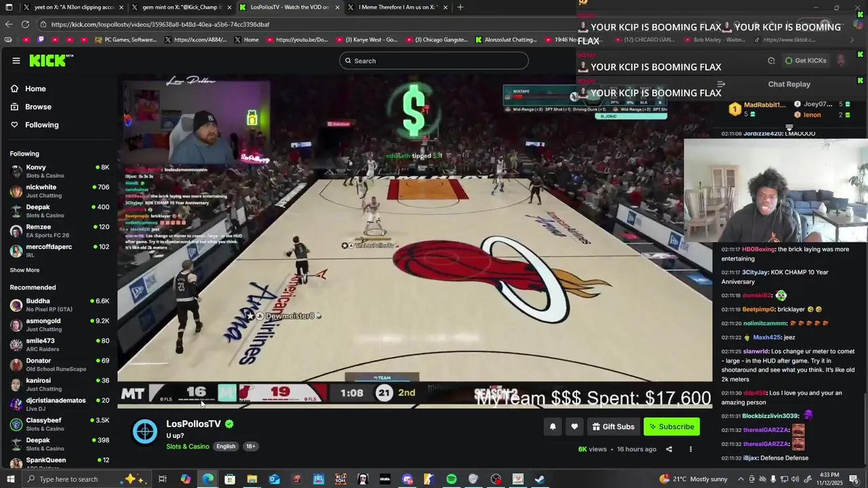Open a new browser tab with plus icon

point(460,7)
